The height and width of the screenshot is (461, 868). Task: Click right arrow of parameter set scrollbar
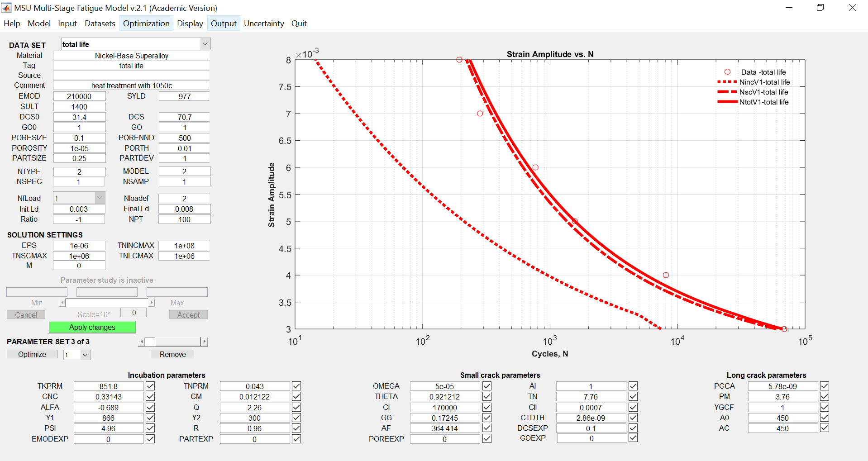(x=204, y=342)
